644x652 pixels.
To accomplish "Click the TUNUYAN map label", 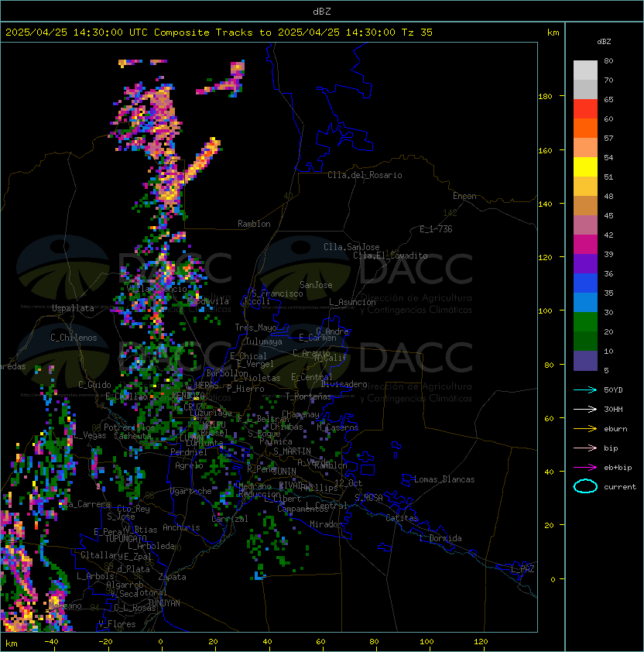I will pyautogui.click(x=164, y=603).
